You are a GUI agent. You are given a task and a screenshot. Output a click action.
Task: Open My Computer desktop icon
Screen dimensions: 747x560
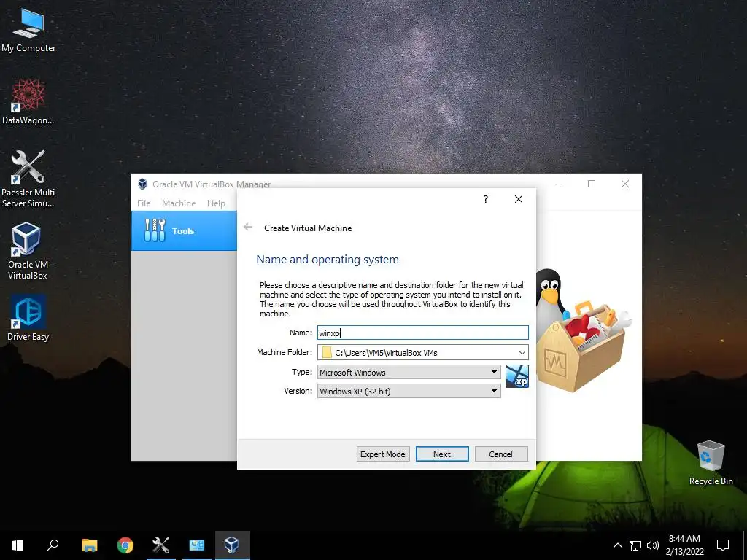click(28, 31)
